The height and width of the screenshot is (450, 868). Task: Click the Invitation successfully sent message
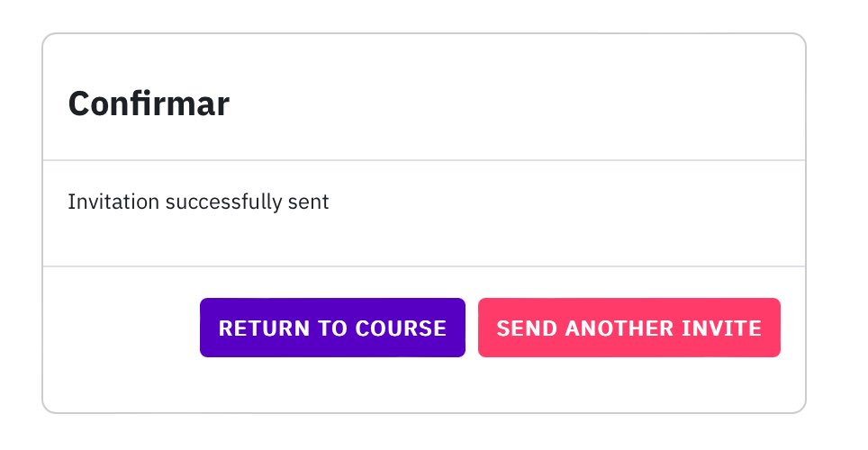tap(198, 202)
